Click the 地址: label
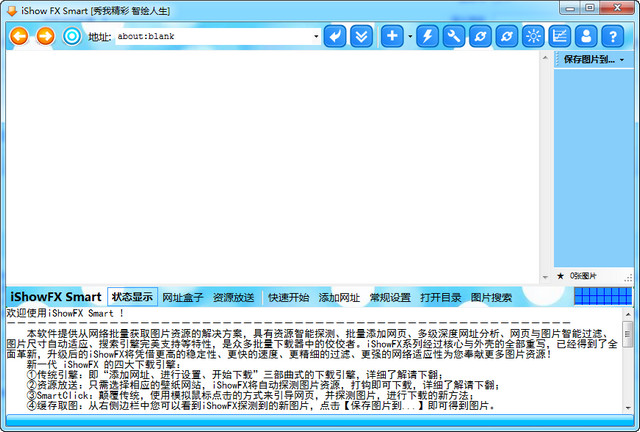Screen dimensions: 640x432 tap(100, 37)
